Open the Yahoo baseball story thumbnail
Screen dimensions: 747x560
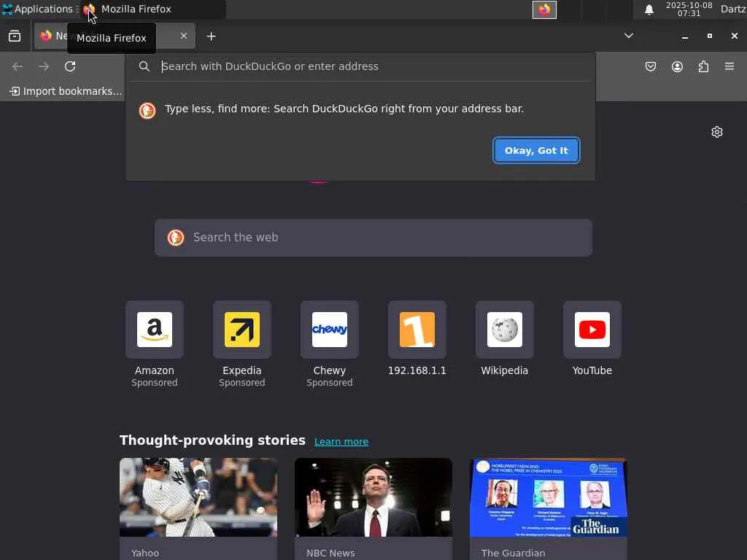(x=198, y=497)
